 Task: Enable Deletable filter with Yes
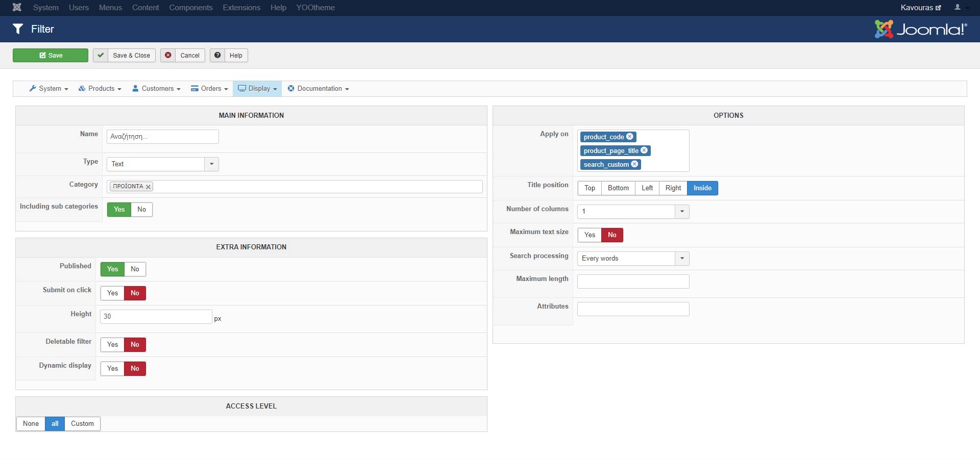tap(112, 345)
